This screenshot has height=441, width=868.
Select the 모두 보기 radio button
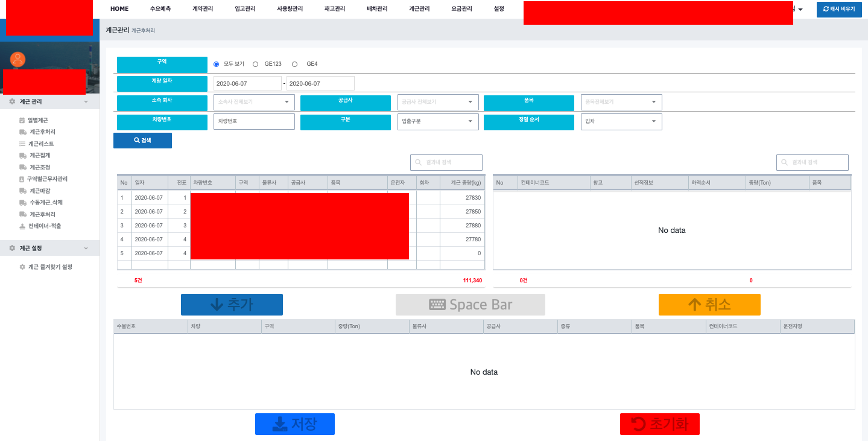click(217, 64)
